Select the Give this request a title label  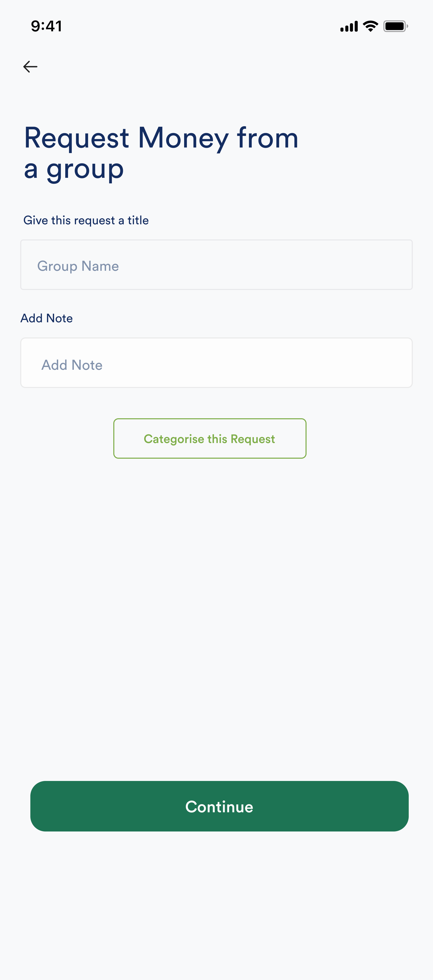(86, 220)
